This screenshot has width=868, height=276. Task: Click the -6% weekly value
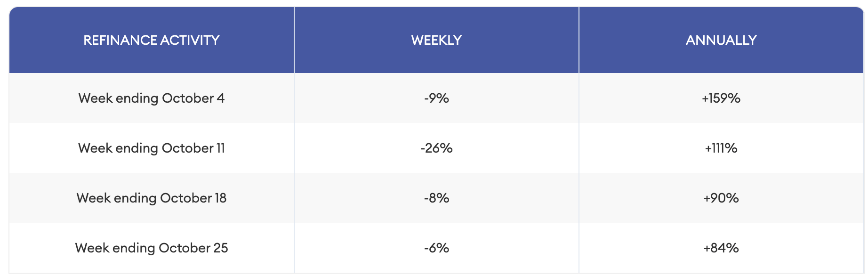coord(436,248)
